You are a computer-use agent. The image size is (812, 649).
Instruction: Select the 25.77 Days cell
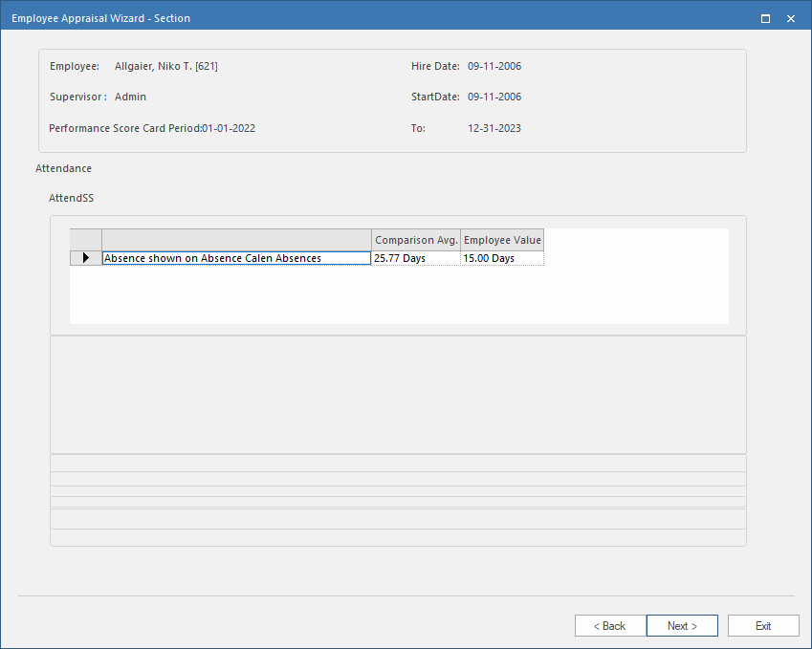(416, 258)
